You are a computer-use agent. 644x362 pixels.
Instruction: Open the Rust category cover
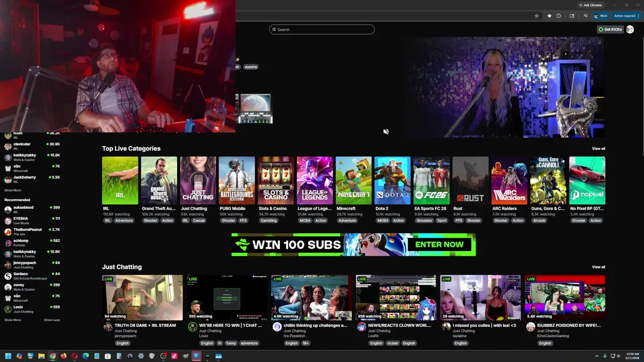click(470, 180)
